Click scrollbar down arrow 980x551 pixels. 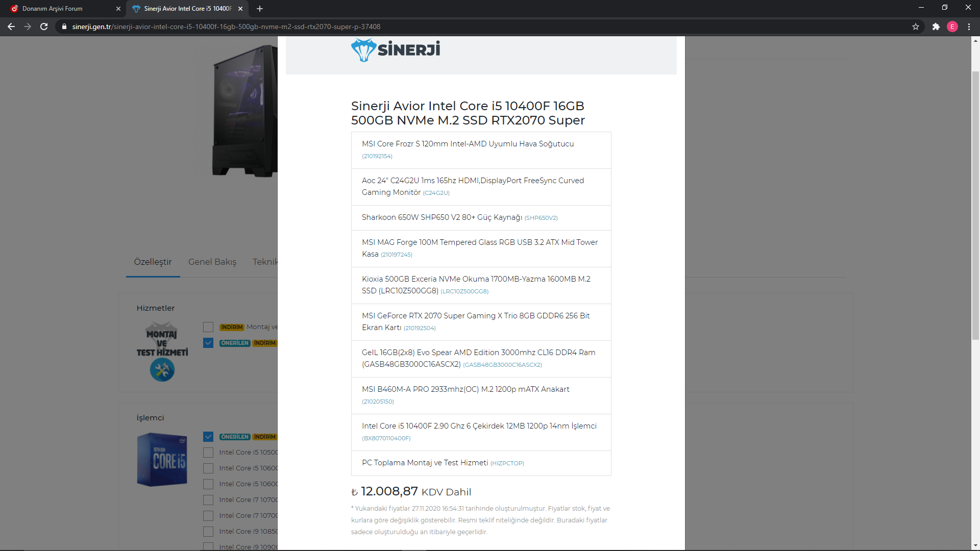click(x=975, y=546)
